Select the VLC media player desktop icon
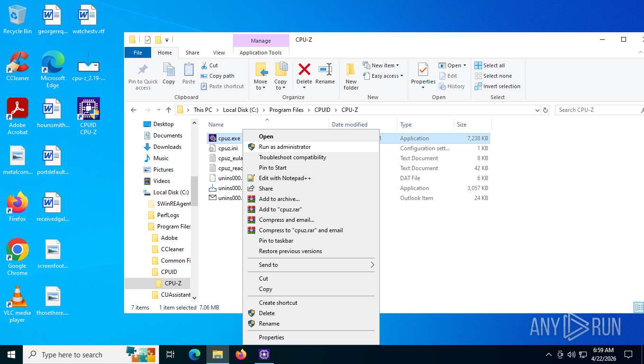This screenshot has width=644, height=364. (x=18, y=304)
